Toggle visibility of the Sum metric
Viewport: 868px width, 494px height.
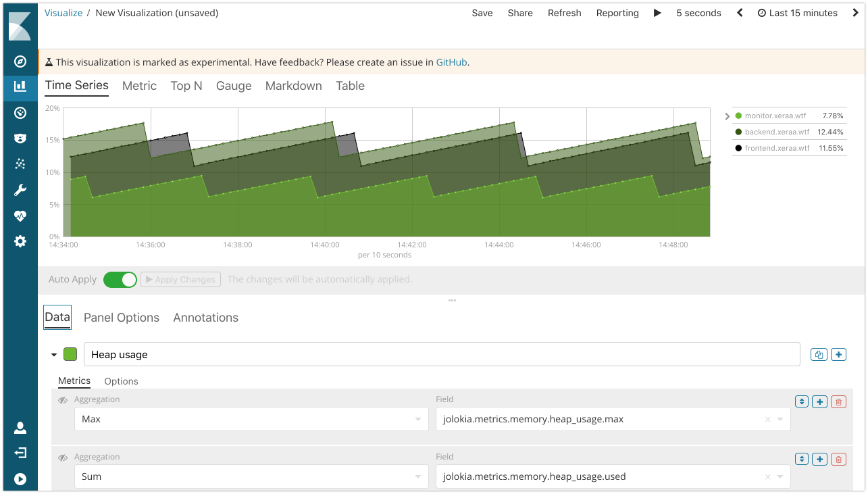coord(63,458)
